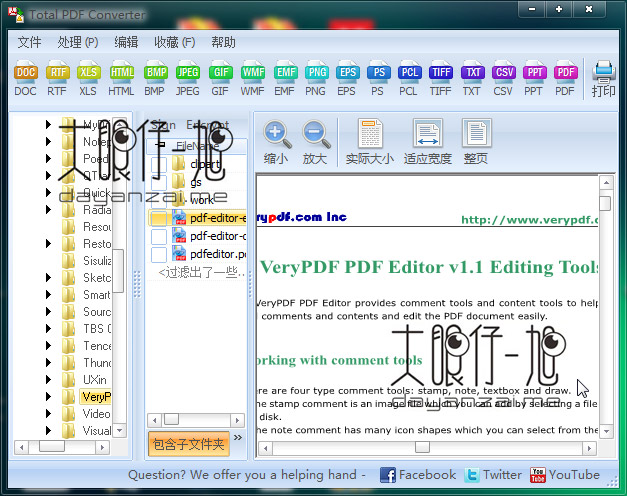Click the preview horizontal scrollbar thumb

click(422, 447)
